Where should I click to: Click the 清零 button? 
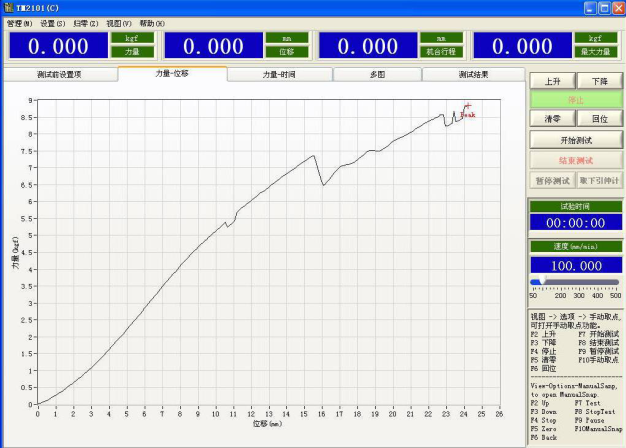552,118
